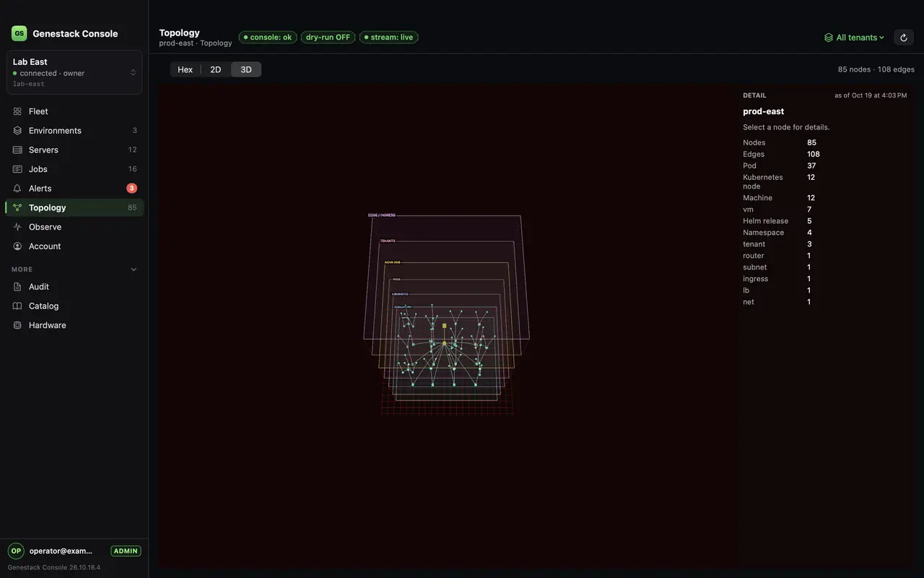This screenshot has height=578, width=924.
Task: Click the Audit document icon
Action: (x=17, y=287)
